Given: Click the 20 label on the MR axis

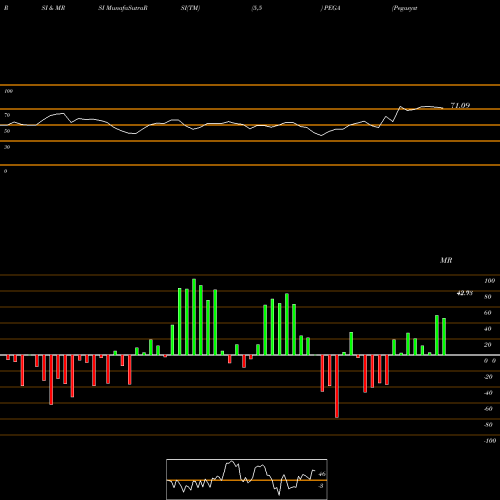Looking at the screenshot, I should [488, 345].
